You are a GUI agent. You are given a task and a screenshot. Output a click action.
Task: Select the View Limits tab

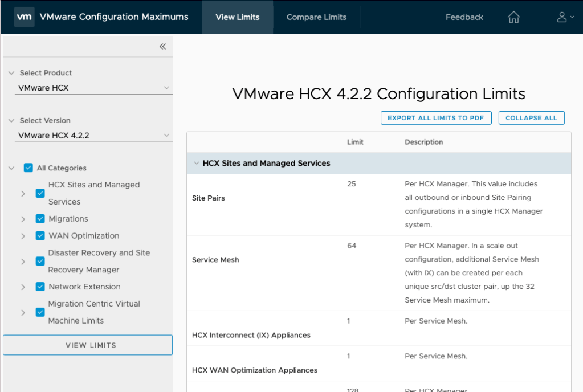pos(238,17)
